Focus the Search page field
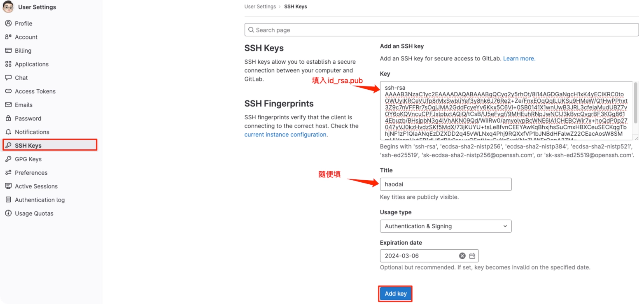The image size is (644, 304). pos(441,30)
